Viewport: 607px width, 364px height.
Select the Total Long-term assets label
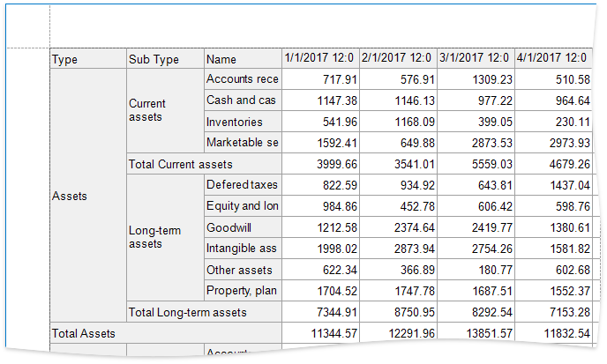point(204,312)
